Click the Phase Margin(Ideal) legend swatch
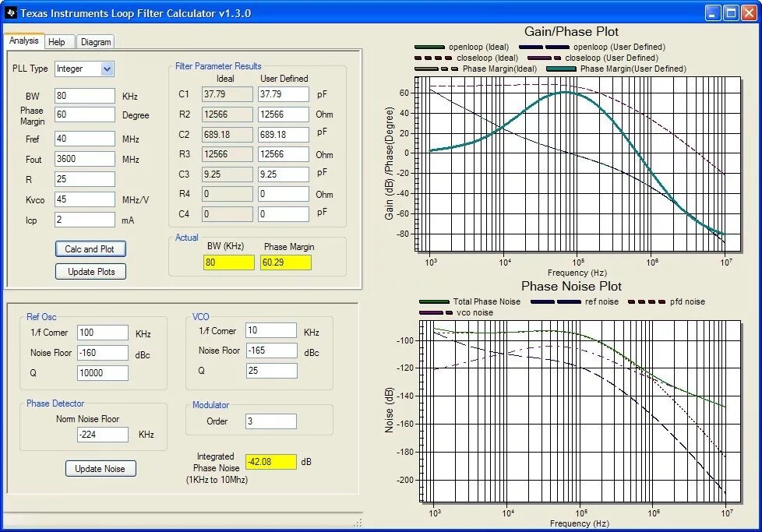Image resolution: width=762 pixels, height=532 pixels. [436, 69]
